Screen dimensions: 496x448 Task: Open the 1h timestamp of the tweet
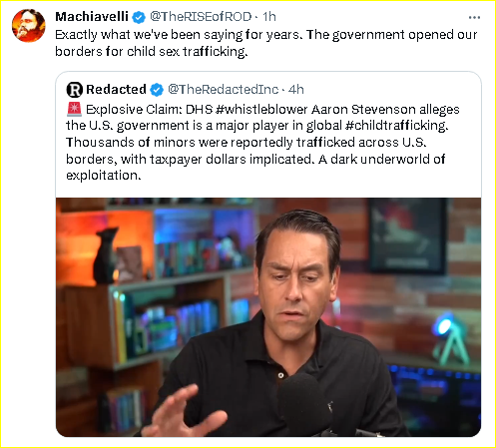269,17
